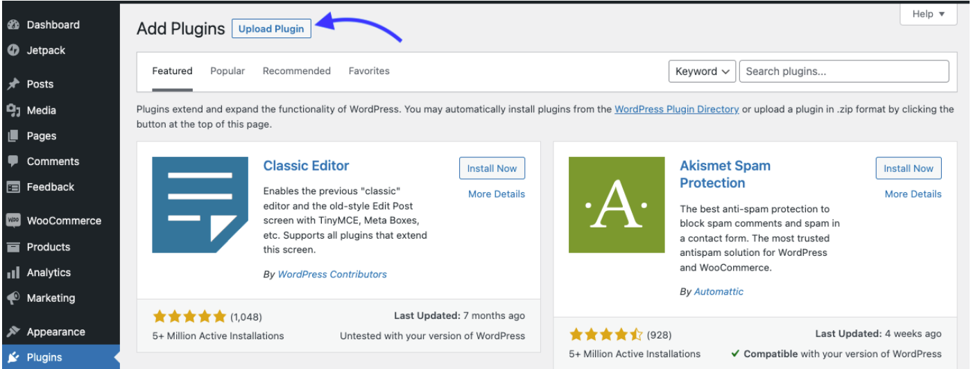Install the Classic Editor plugin
Image resolution: width=980 pixels, height=369 pixels.
(x=492, y=169)
